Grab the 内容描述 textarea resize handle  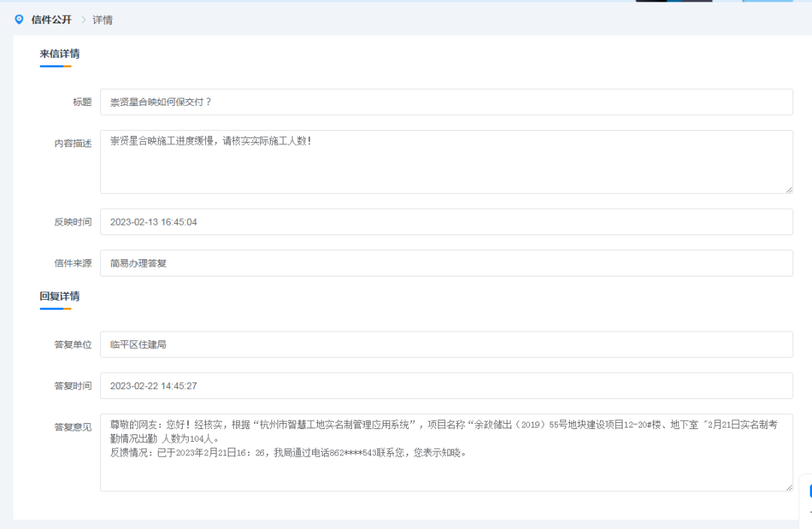[x=789, y=189]
